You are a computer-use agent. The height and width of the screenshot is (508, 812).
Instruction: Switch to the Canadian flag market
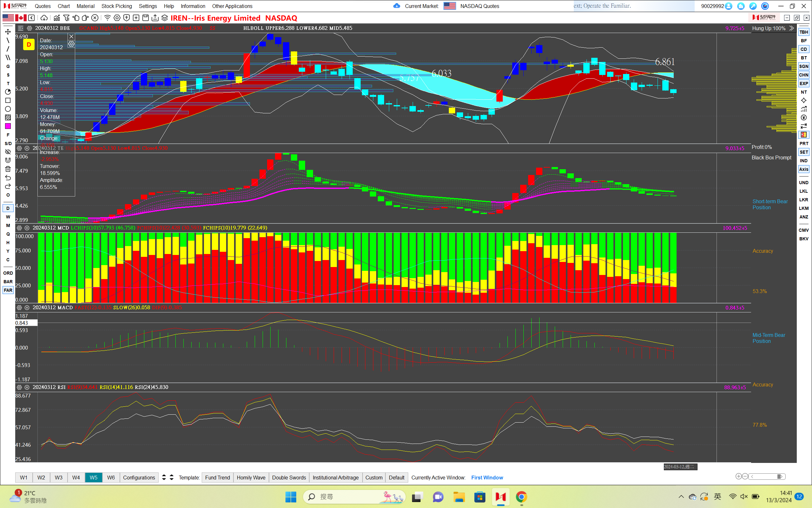(x=21, y=18)
